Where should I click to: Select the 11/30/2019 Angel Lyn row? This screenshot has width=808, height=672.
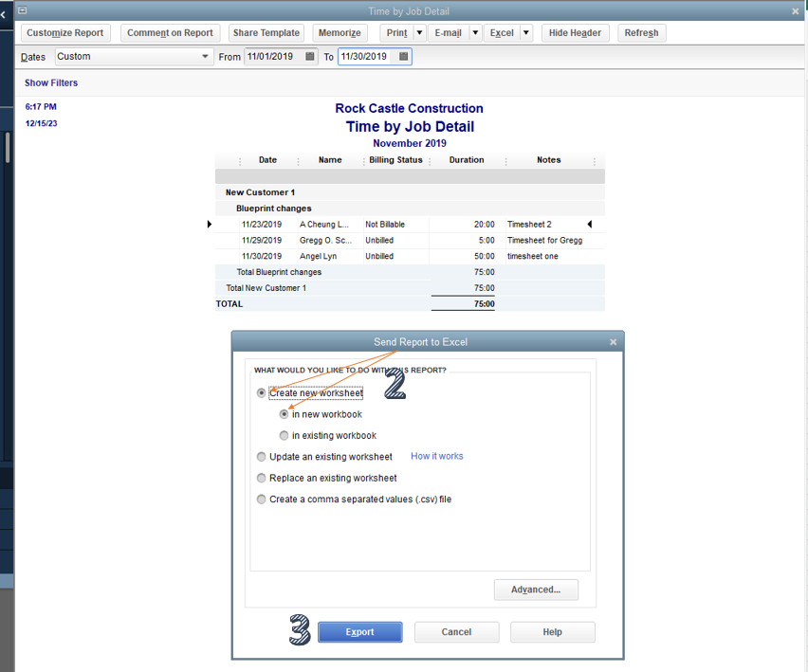(x=410, y=257)
